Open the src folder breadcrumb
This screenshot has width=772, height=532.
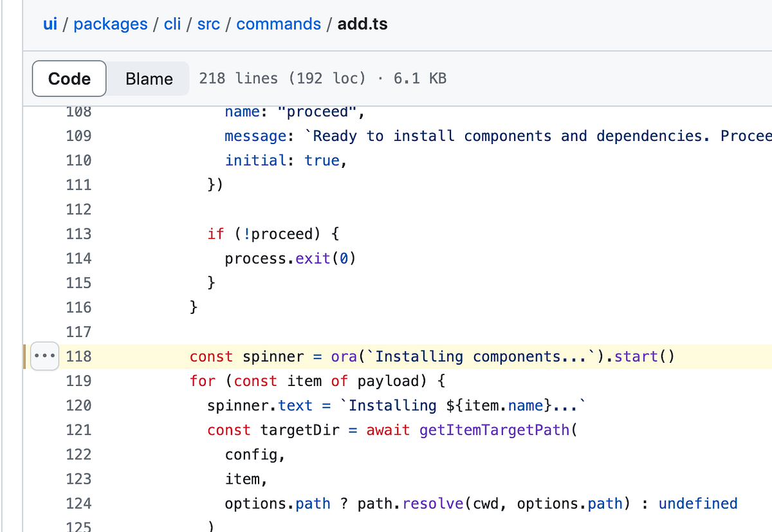208,24
